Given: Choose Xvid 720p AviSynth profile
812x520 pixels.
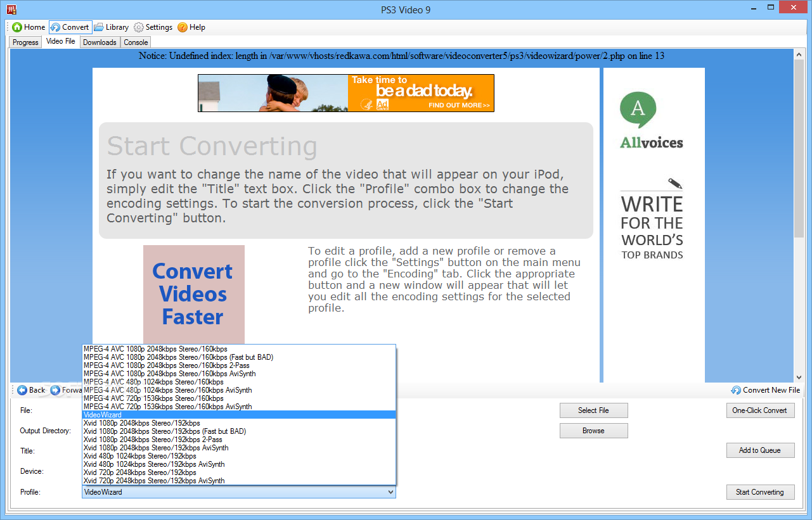Looking at the screenshot, I should tap(239, 481).
